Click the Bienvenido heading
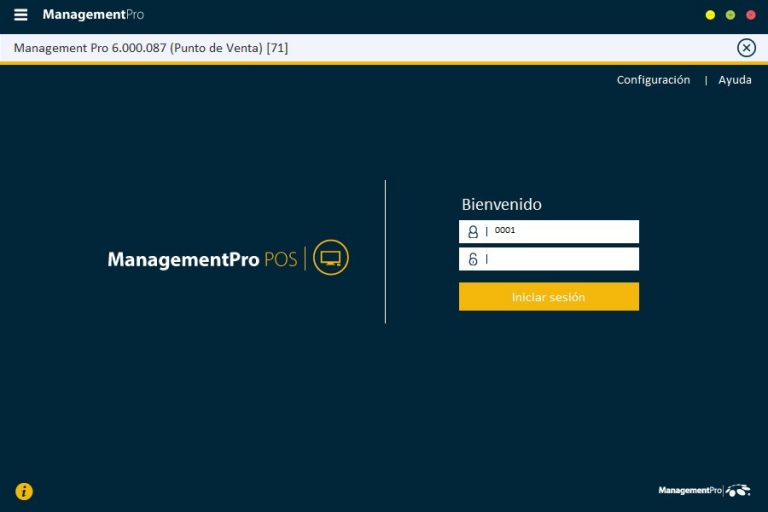 pyautogui.click(x=502, y=204)
